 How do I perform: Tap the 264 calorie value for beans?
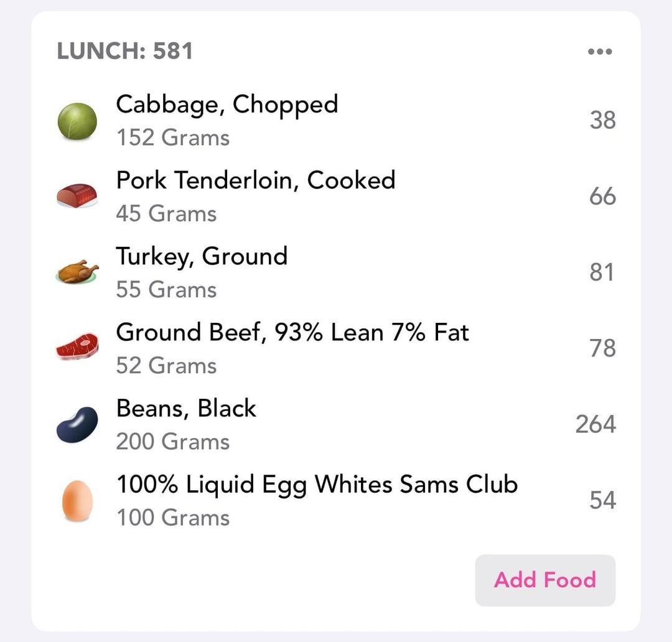click(x=595, y=424)
